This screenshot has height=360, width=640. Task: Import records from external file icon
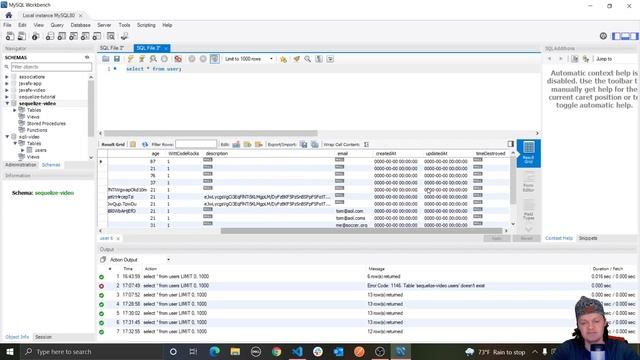(x=315, y=144)
